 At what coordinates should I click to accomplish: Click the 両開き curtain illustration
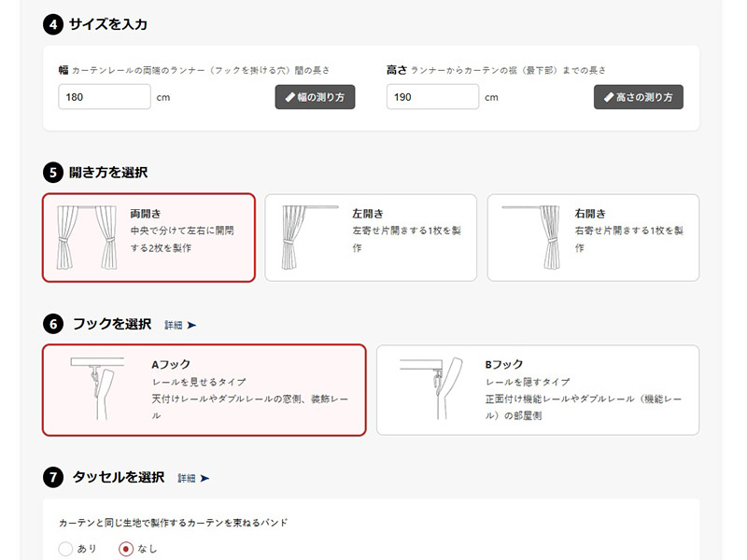tap(86, 237)
